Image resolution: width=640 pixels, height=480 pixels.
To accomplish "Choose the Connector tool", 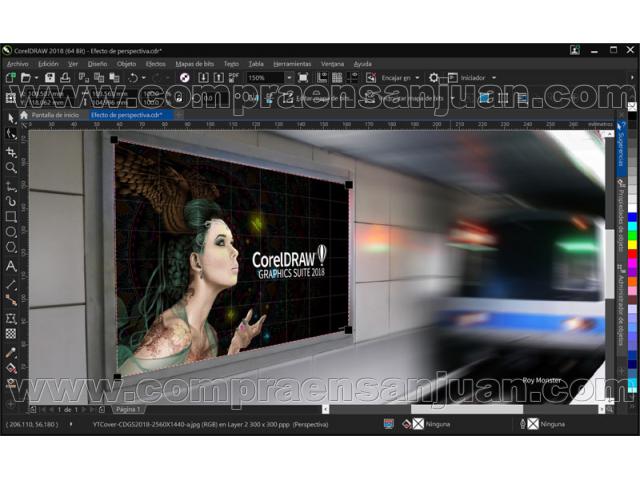I will click(x=11, y=300).
